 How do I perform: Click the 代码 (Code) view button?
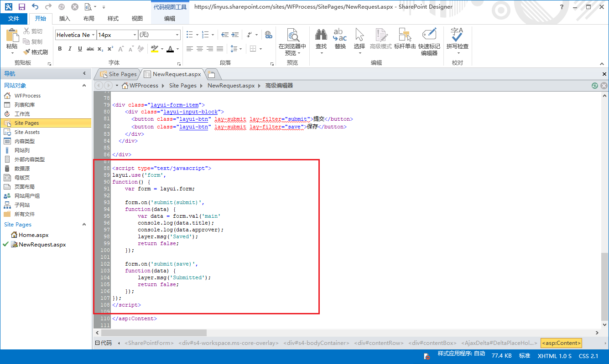103,343
